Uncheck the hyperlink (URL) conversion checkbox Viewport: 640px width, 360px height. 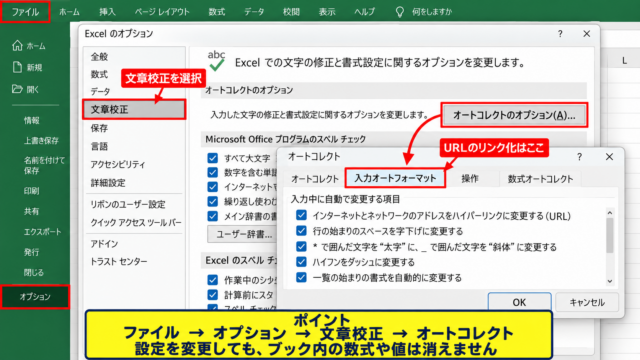coord(301,215)
